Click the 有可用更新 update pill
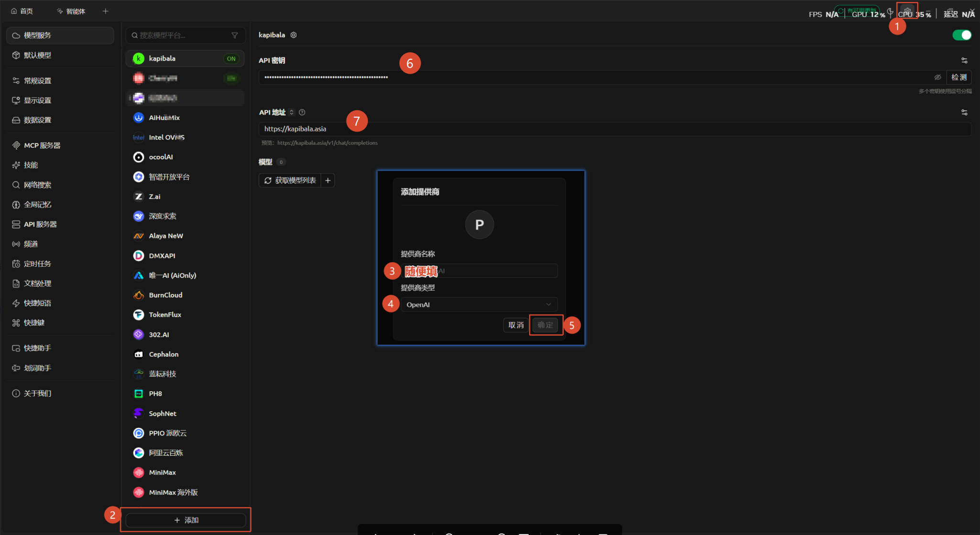The image size is (980, 535). tap(857, 10)
